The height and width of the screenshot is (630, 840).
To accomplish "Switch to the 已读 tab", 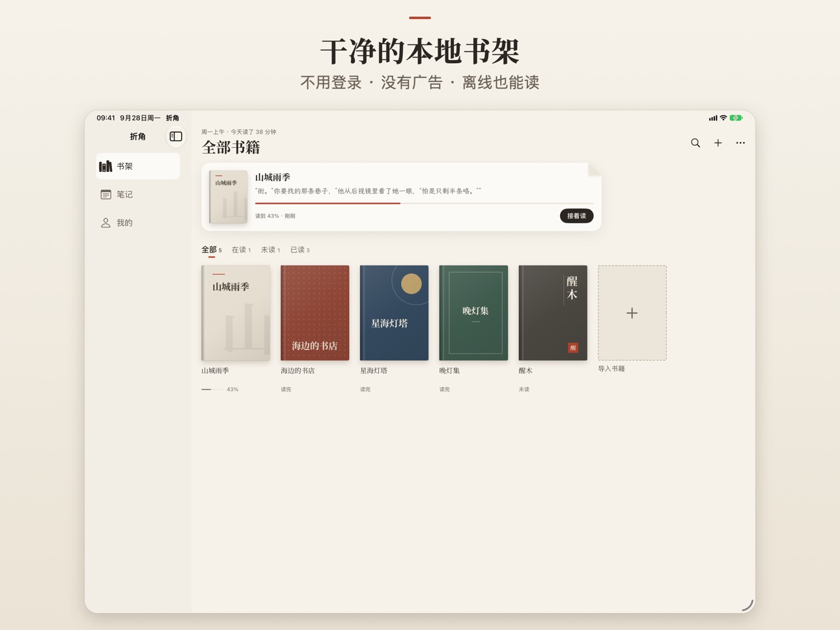I will click(300, 250).
